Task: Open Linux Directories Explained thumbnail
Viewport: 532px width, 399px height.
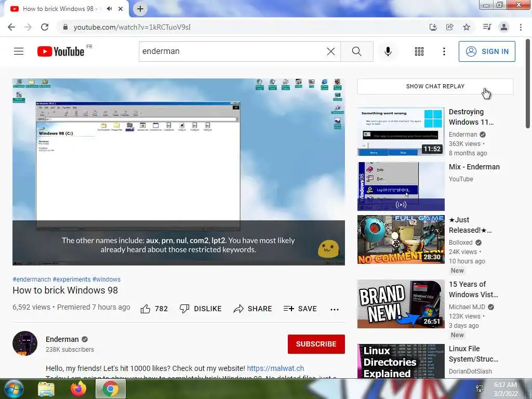Action: click(x=401, y=361)
